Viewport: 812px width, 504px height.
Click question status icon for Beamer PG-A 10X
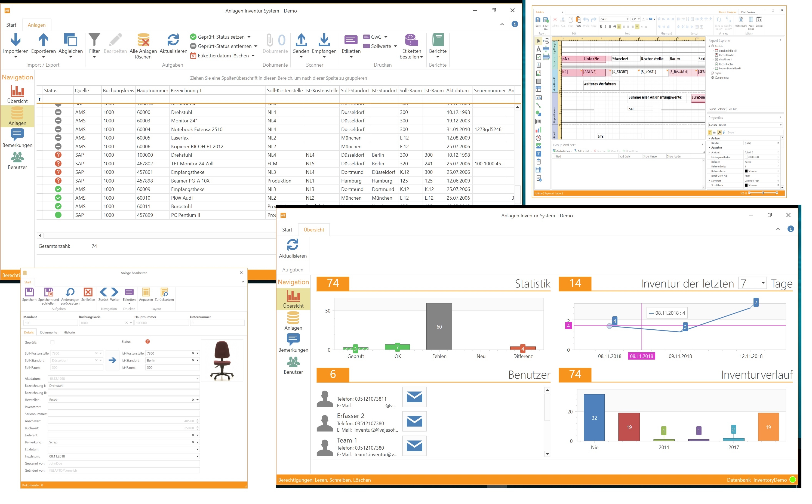point(58,181)
